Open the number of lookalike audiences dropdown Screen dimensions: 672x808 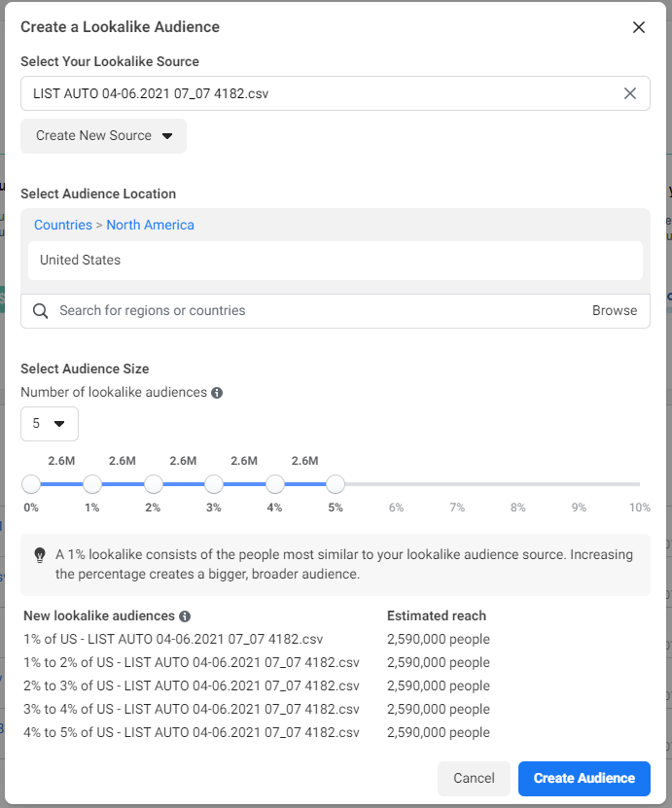[49, 424]
